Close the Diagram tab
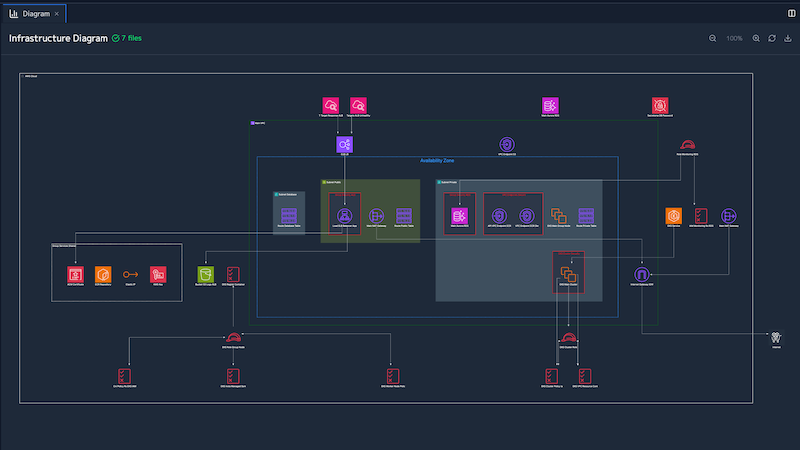The height and width of the screenshot is (450, 800). point(57,14)
